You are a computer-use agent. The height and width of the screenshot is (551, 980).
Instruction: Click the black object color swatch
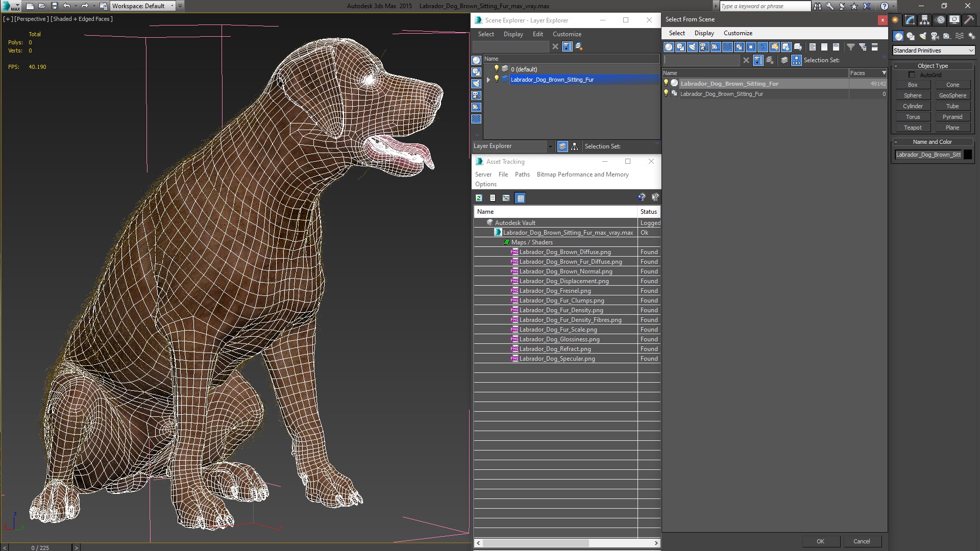click(x=968, y=155)
